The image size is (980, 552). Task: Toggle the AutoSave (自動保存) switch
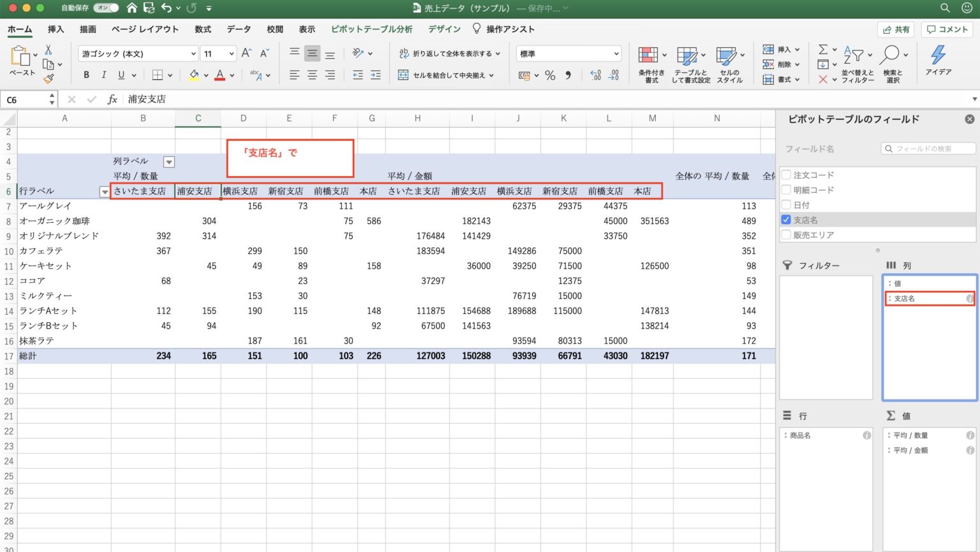pos(105,8)
